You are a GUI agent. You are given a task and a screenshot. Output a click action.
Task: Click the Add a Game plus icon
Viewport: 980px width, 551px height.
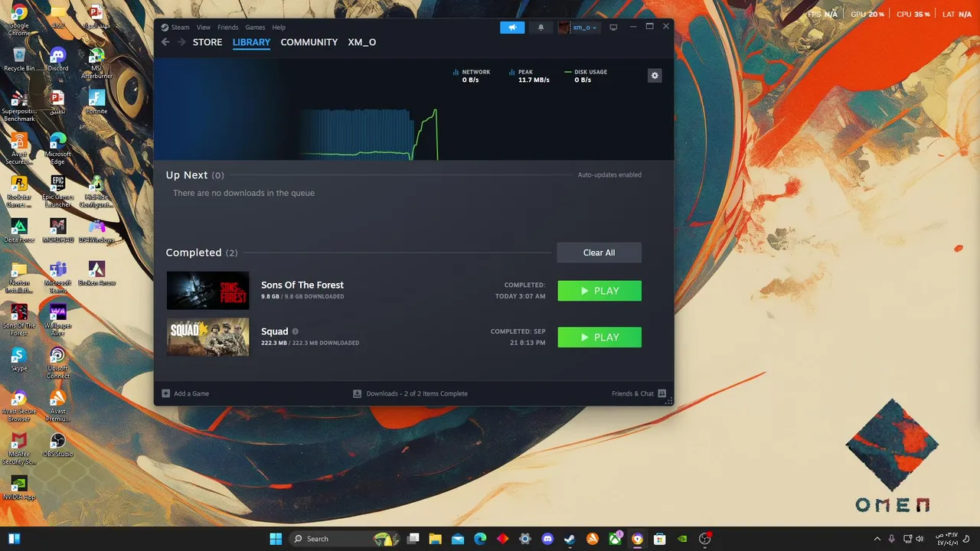(166, 393)
